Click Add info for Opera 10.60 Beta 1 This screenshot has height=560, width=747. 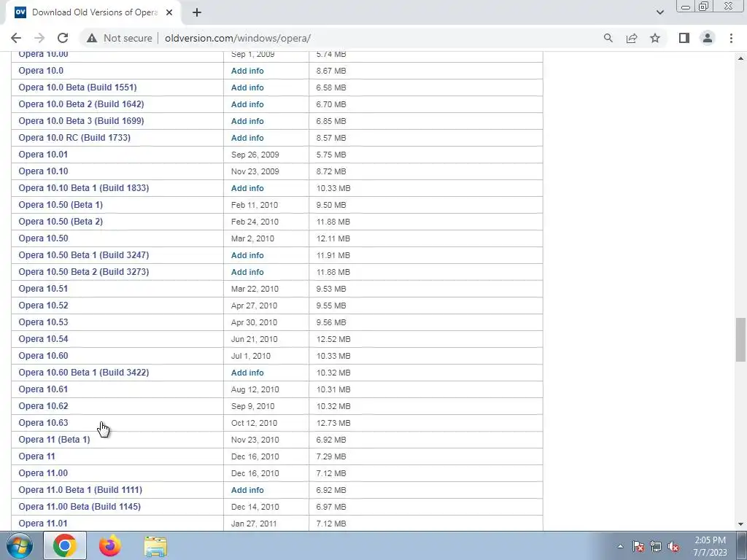coord(247,373)
